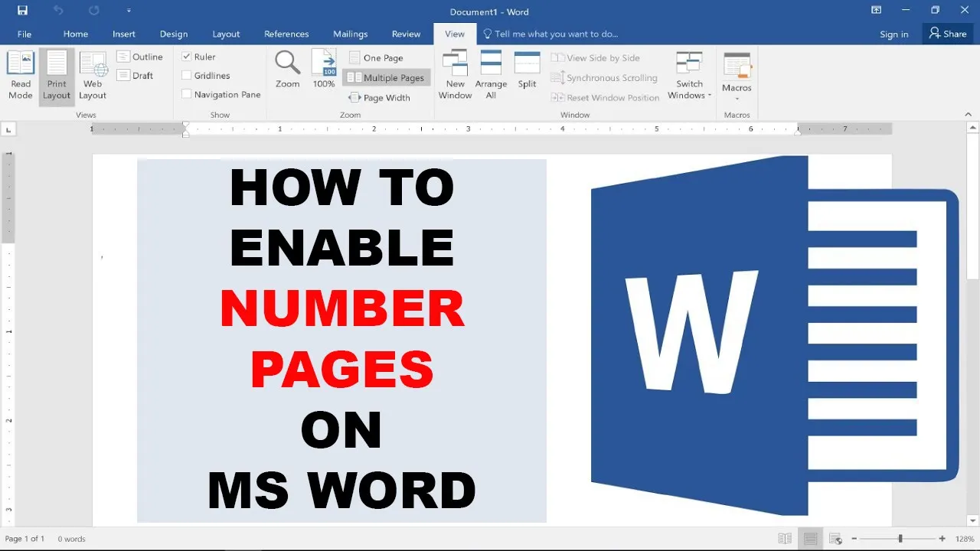Screen dimensions: 980x551
Task: Switch to the Insert tab
Action: click(x=124, y=34)
